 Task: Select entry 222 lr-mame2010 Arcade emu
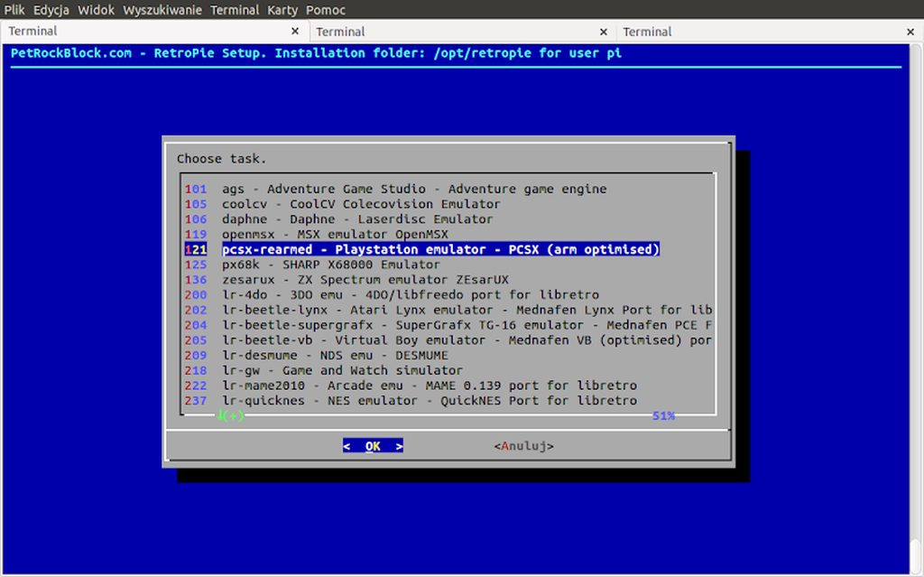411,386
